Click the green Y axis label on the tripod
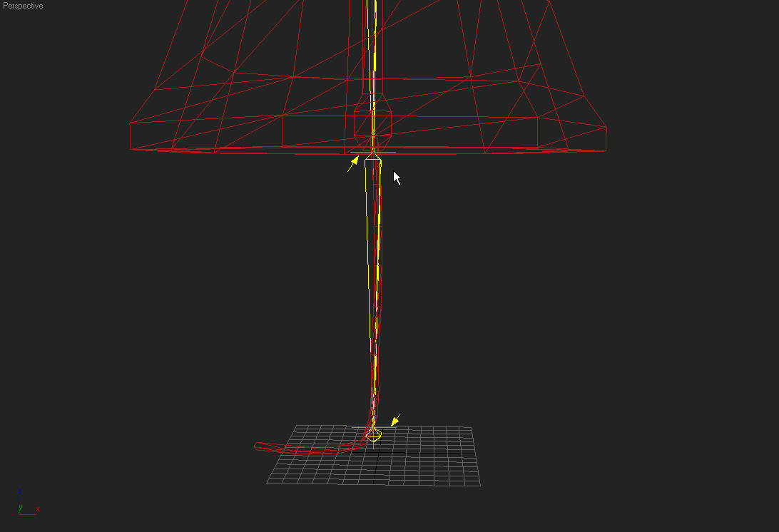 (x=20, y=507)
